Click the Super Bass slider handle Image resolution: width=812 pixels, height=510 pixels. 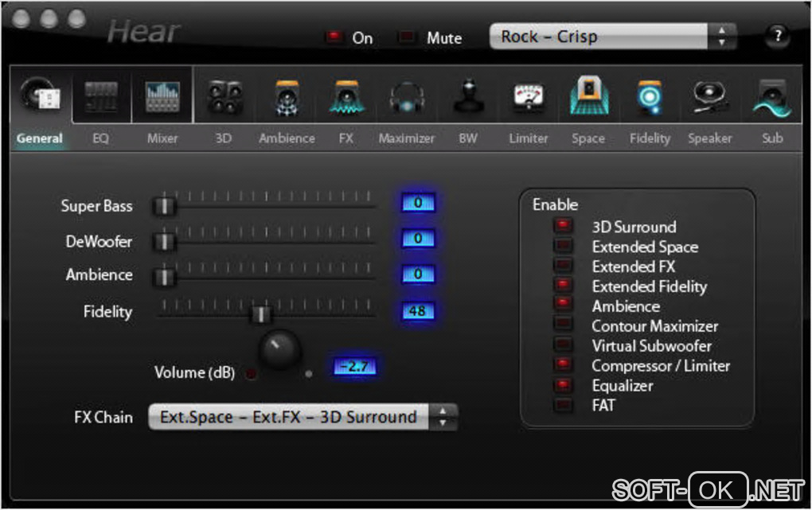[164, 205]
